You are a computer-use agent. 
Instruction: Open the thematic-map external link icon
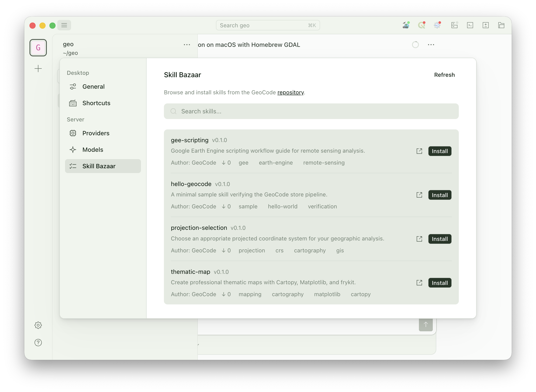(419, 283)
